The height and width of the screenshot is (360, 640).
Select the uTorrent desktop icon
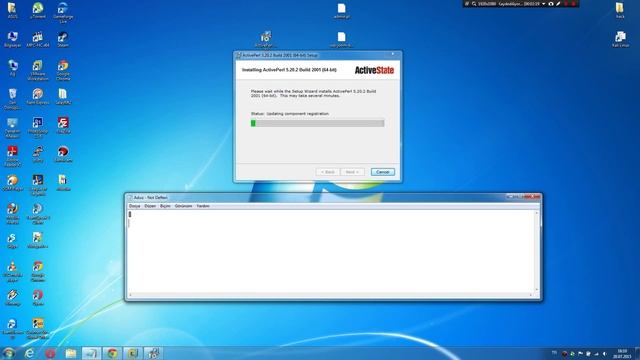click(38, 11)
